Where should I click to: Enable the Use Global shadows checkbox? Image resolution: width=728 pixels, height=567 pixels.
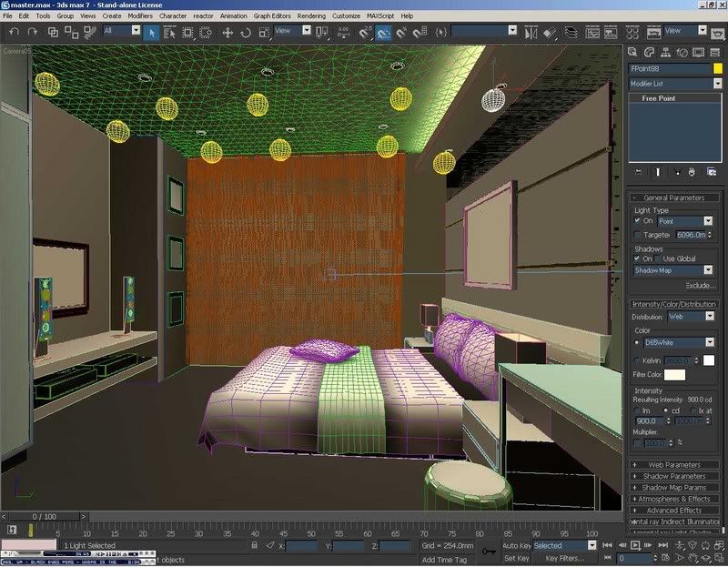tap(658, 258)
